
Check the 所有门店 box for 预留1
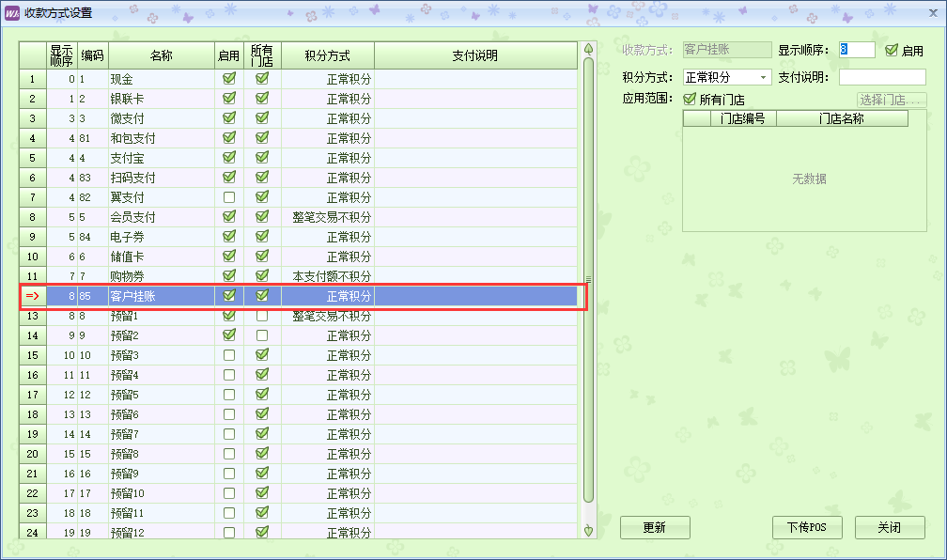click(x=262, y=316)
